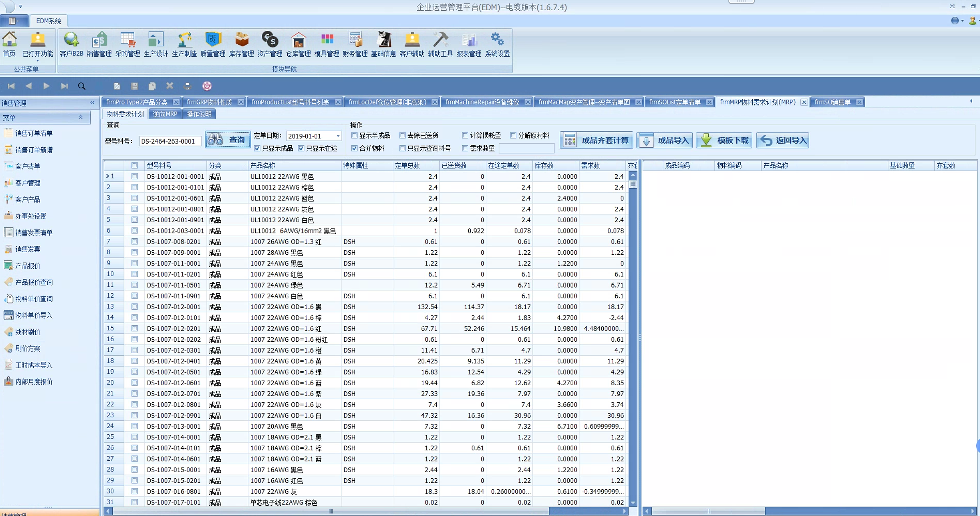The image size is (980, 516).
Task: Jump to last record in toolbar
Action: [64, 86]
